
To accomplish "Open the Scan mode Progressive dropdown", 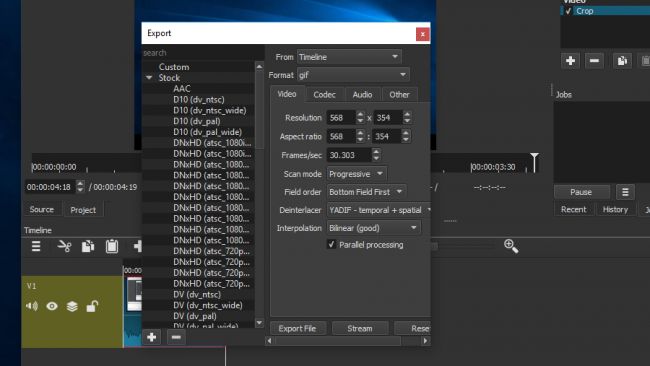I will click(357, 174).
